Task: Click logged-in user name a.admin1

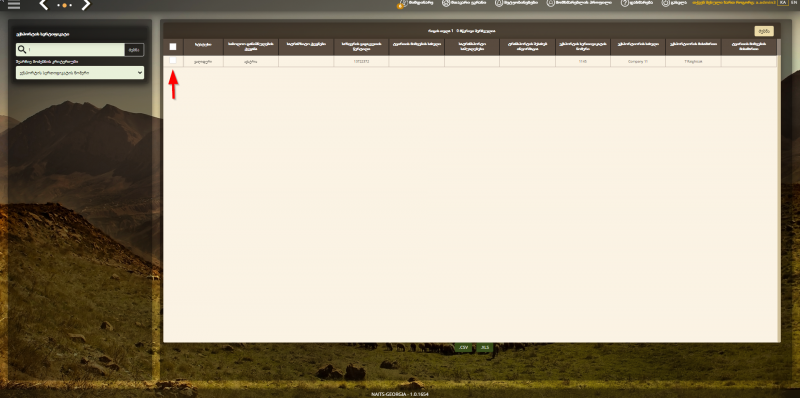Action: click(x=766, y=3)
